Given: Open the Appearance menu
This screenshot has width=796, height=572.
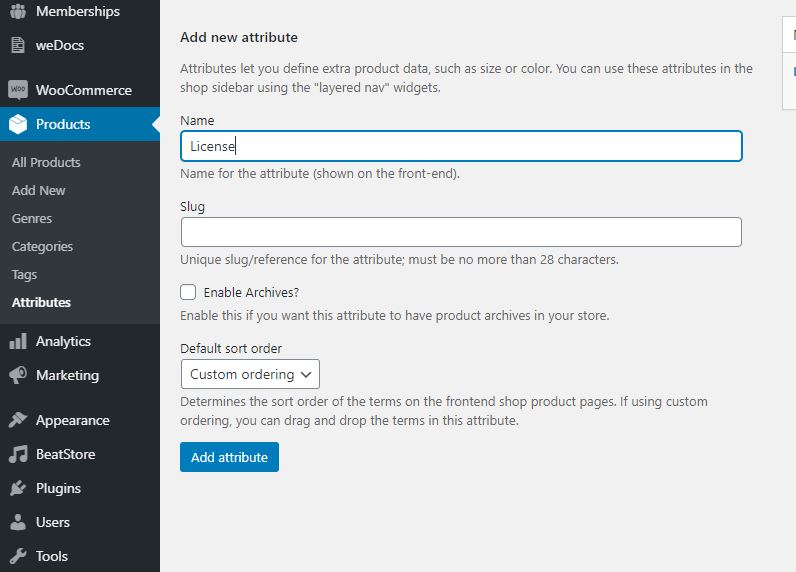Looking at the screenshot, I should [x=80, y=420].
